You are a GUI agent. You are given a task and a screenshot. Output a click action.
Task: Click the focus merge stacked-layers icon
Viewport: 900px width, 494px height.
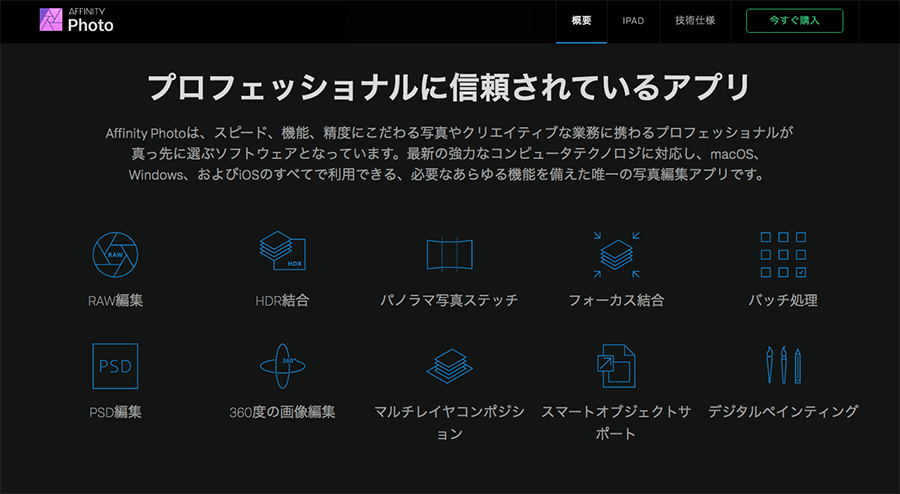(x=616, y=255)
